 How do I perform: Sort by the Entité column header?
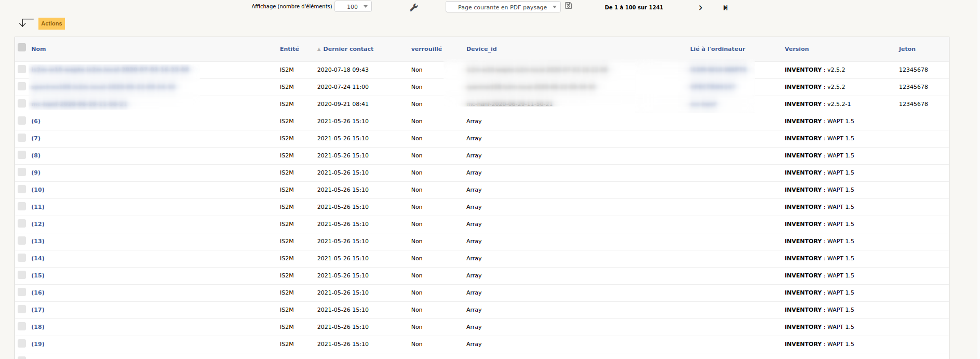(x=289, y=49)
